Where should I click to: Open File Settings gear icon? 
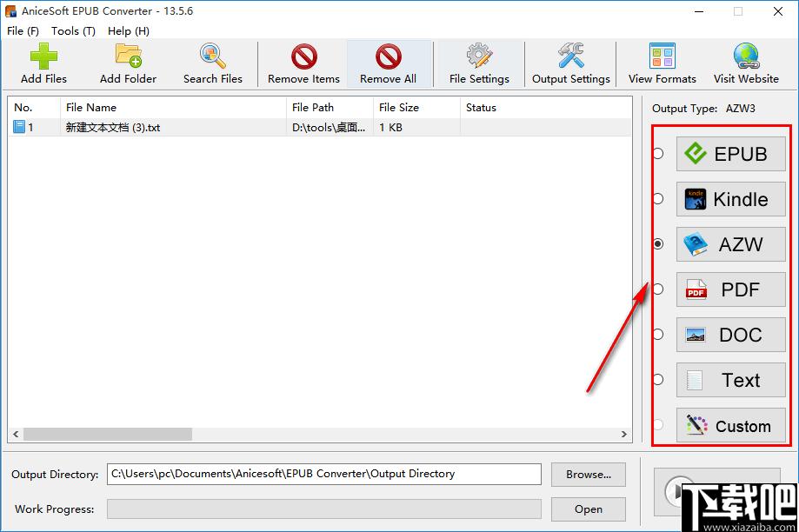(479, 64)
